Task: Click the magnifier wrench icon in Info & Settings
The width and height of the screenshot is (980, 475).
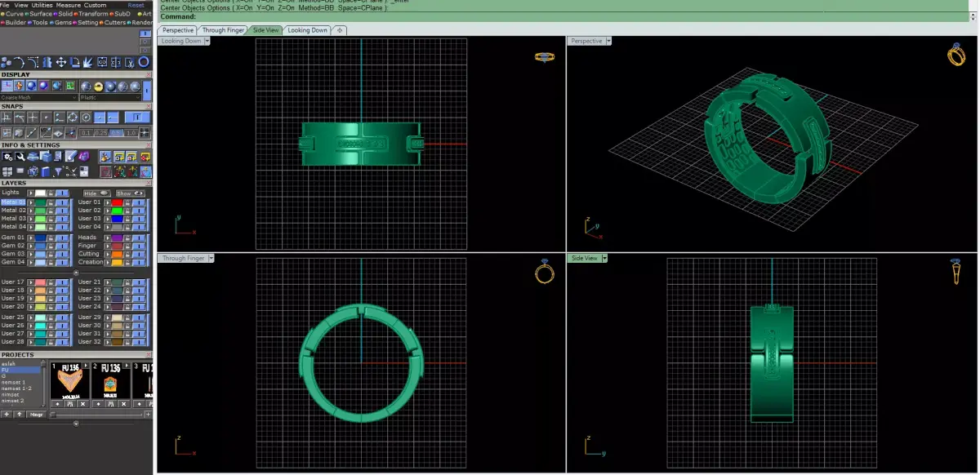Action: tap(20, 157)
